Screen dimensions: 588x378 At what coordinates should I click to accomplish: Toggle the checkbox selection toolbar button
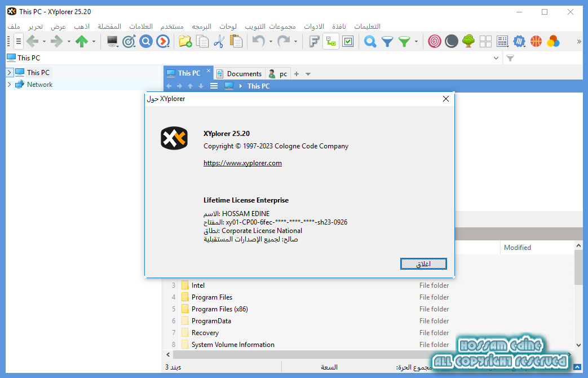(x=348, y=41)
